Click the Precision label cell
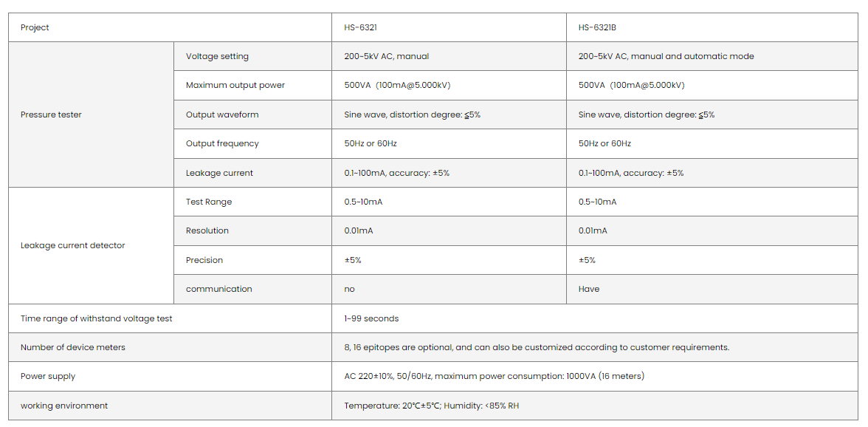The image size is (868, 427). coord(204,260)
